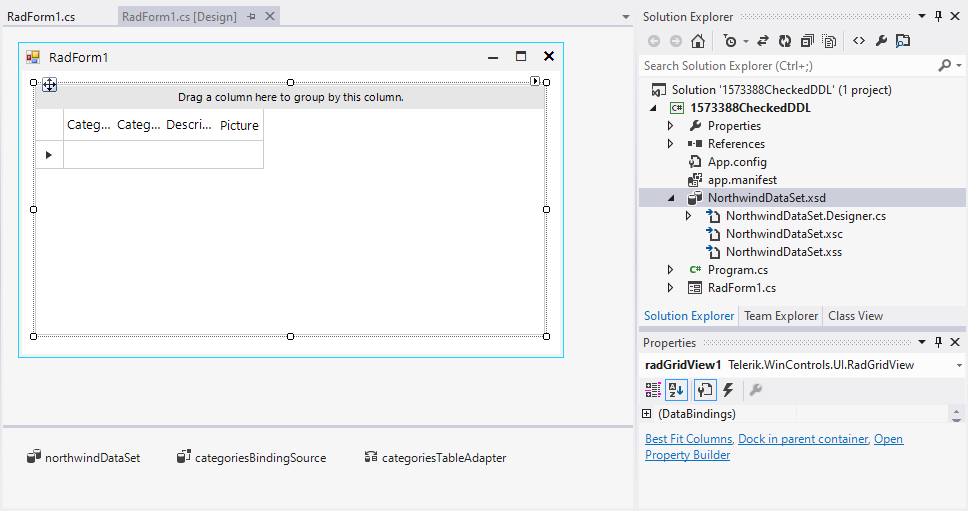This screenshot has width=968, height=511.
Task: Select app.manifest file
Action: click(742, 180)
